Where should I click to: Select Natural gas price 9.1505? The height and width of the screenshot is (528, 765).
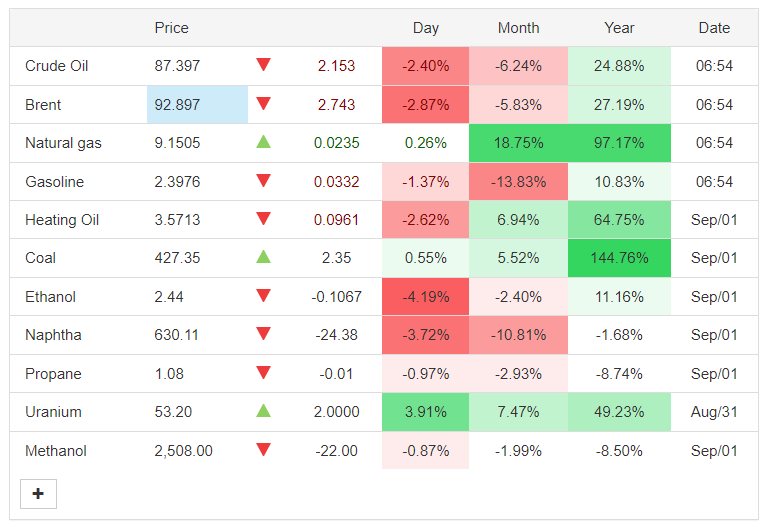coord(177,143)
